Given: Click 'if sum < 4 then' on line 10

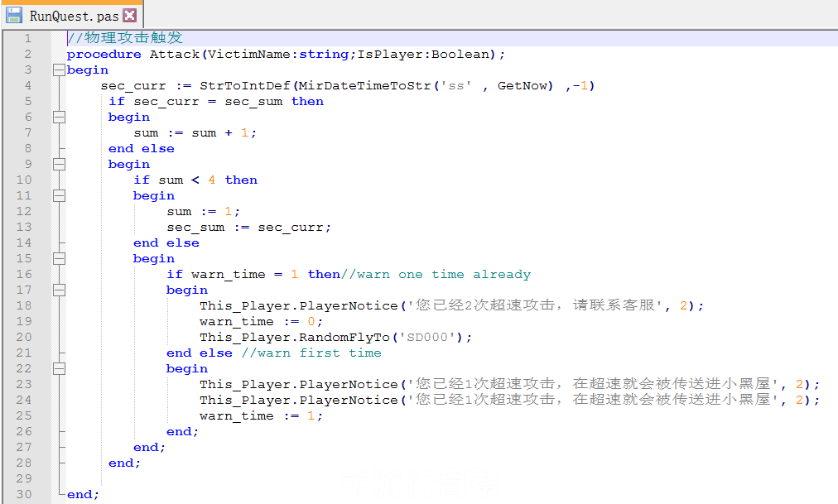Looking at the screenshot, I should 195,180.
